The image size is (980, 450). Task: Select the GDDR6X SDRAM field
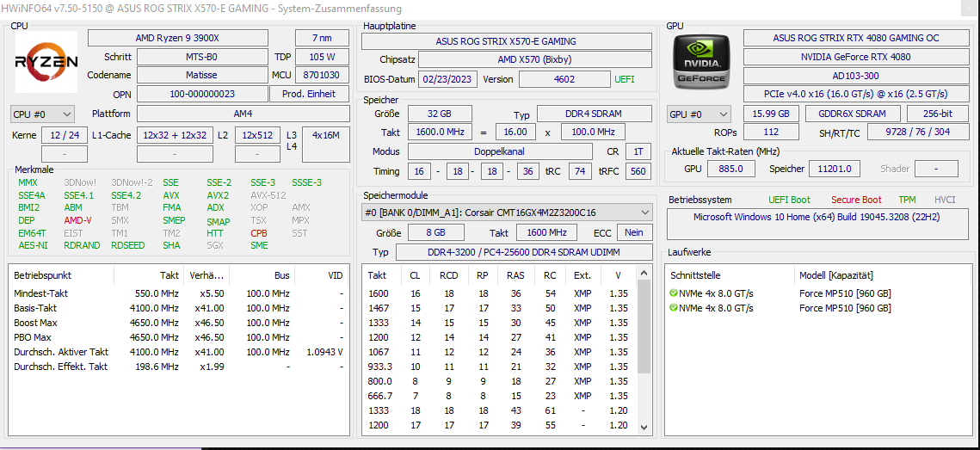pyautogui.click(x=853, y=114)
